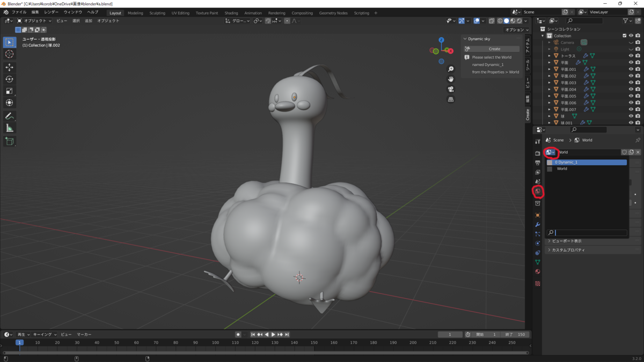Hide 平面.001 in viewport via eye

click(x=631, y=69)
